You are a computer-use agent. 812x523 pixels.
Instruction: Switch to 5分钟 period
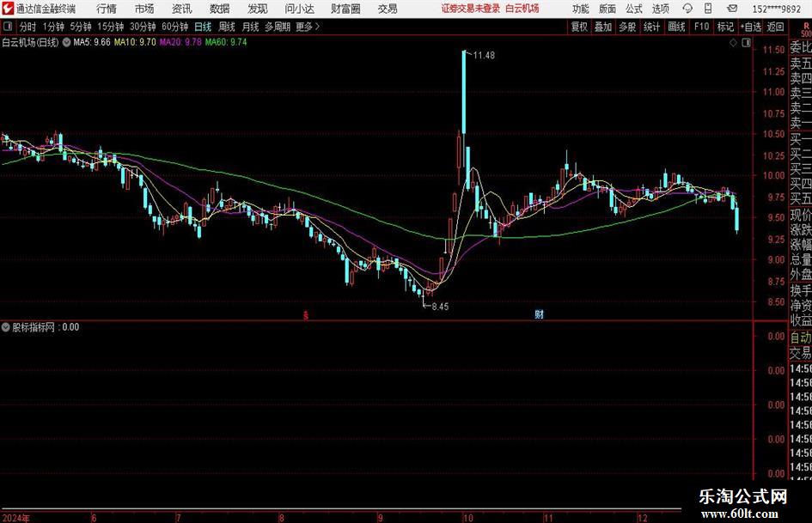(x=81, y=27)
